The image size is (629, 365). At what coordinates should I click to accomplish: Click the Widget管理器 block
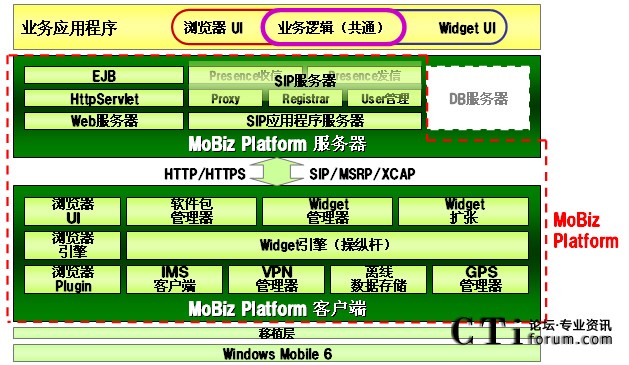click(327, 211)
